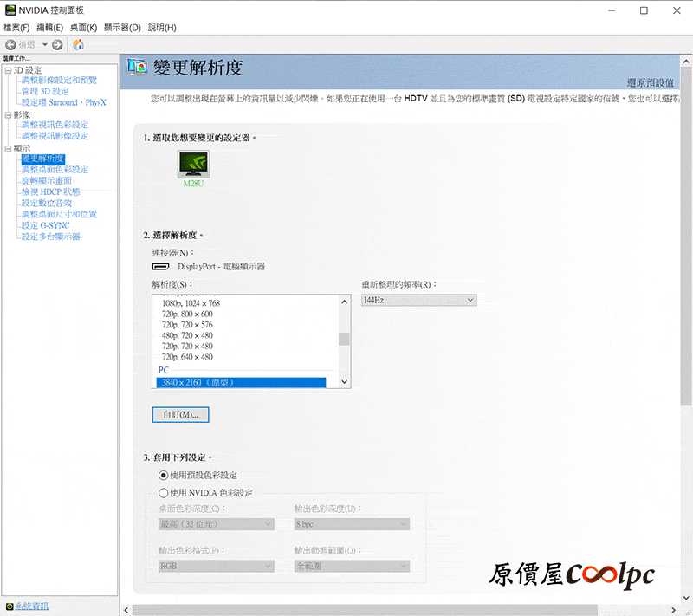The image size is (693, 616).
Task: Select resolution 480p, 720 × 480
Action: [x=187, y=335]
